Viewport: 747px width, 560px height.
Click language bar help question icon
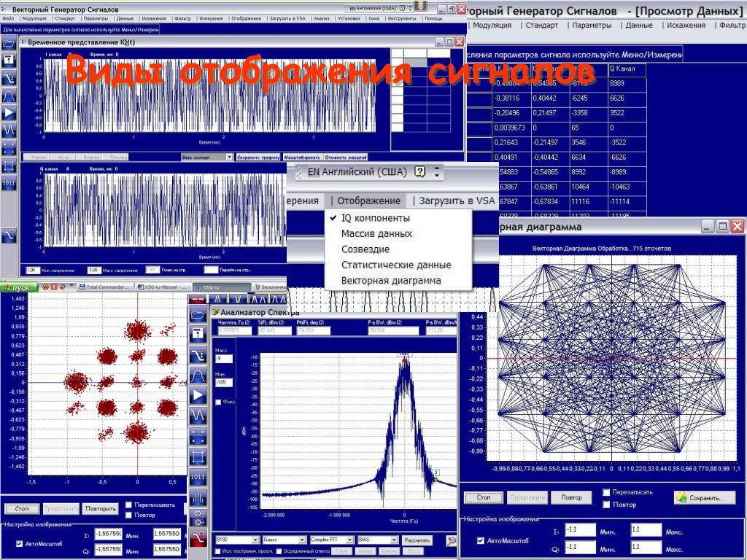pos(419,172)
